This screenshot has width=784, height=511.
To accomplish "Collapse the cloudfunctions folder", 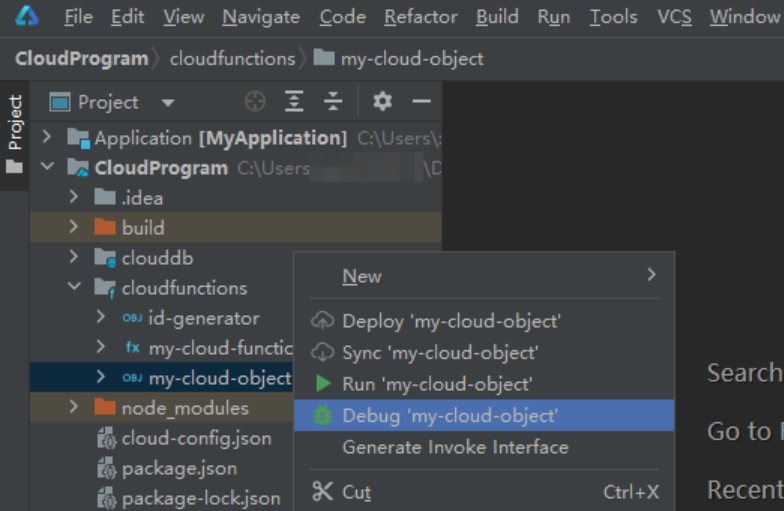I will point(74,288).
